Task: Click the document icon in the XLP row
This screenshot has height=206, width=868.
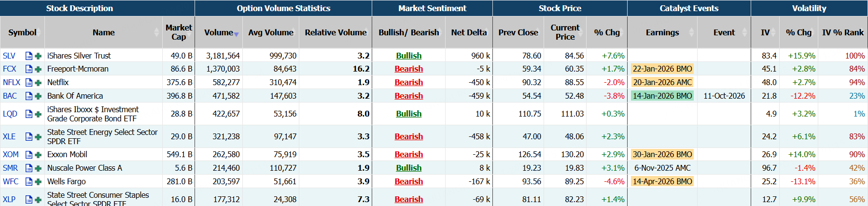Action: point(29,199)
